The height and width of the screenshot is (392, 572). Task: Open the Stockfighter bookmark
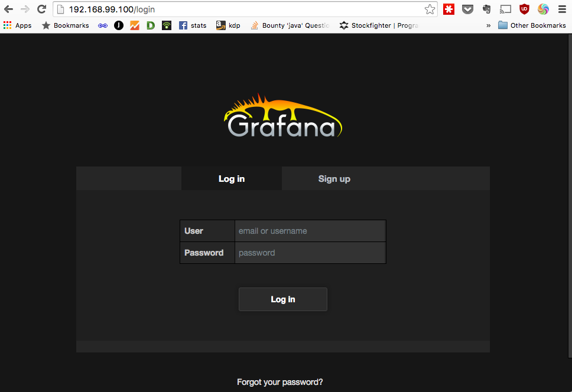pyautogui.click(x=379, y=25)
